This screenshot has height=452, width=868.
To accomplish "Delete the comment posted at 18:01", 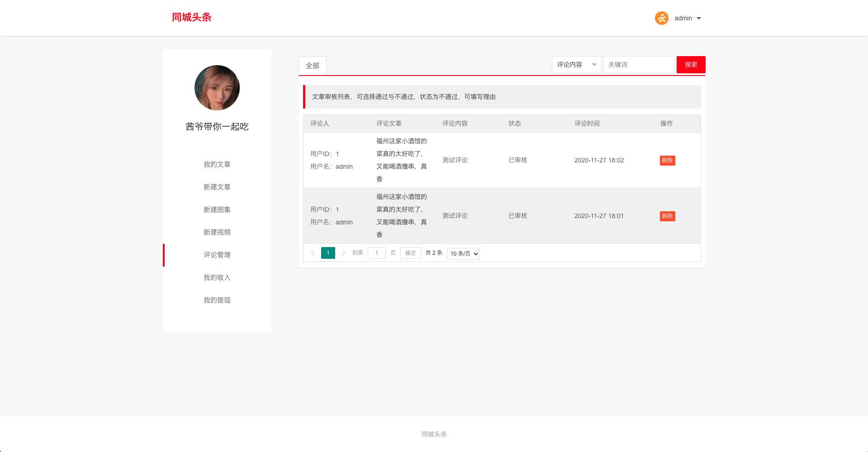I will (667, 216).
